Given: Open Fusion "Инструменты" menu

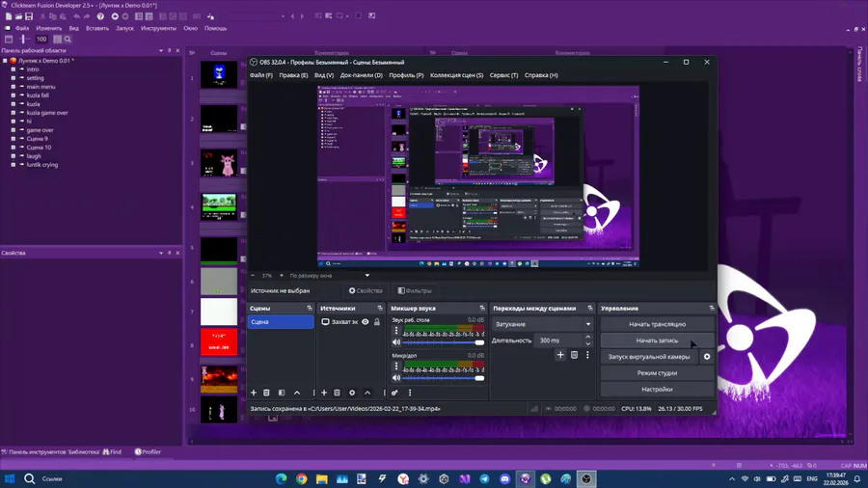Looking at the screenshot, I should [158, 28].
